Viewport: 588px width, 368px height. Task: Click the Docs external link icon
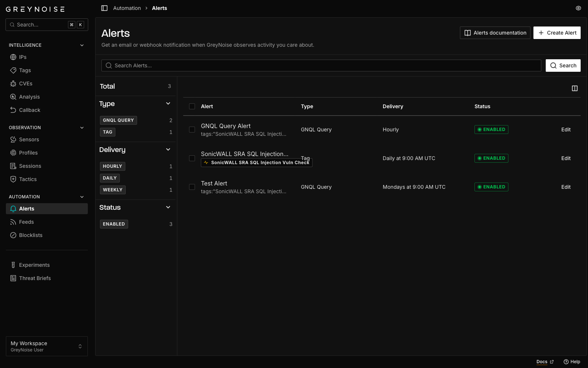point(552,362)
